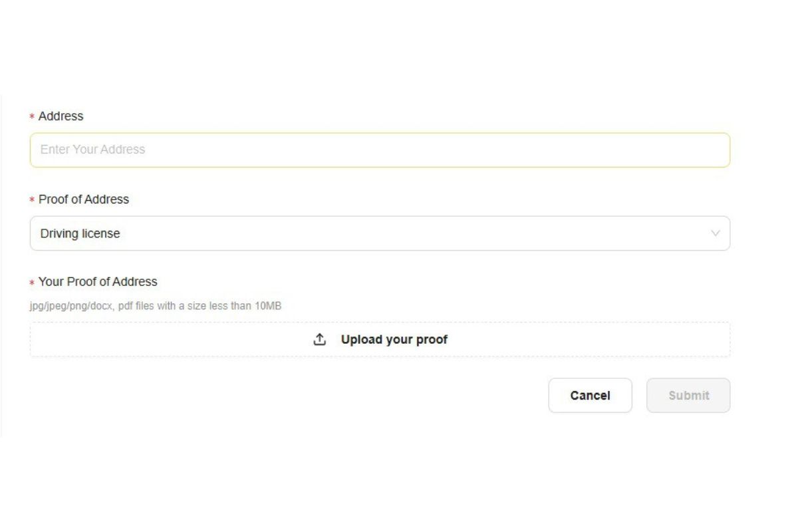
Task: Click the 'Your Proof of Address' label
Action: coord(98,282)
